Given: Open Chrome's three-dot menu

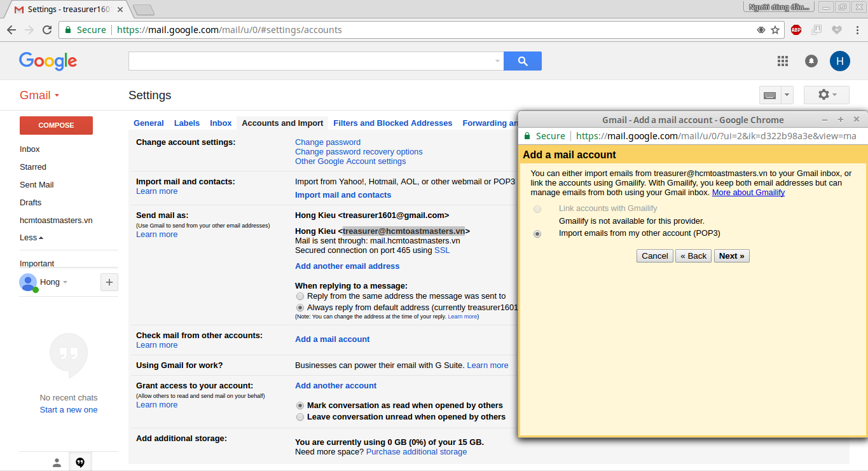Looking at the screenshot, I should pos(858,30).
